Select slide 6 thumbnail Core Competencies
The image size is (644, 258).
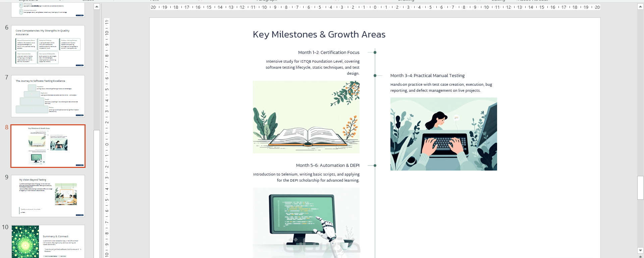pos(48,46)
